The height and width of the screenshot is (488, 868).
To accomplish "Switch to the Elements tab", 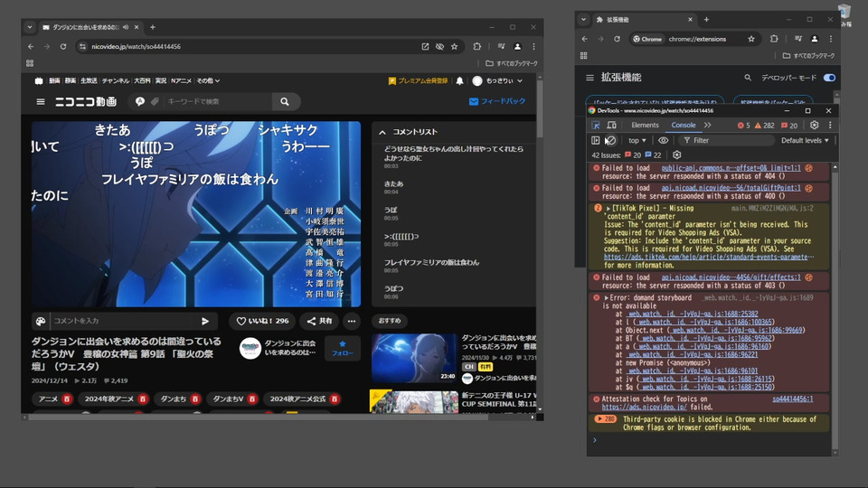I will (645, 126).
